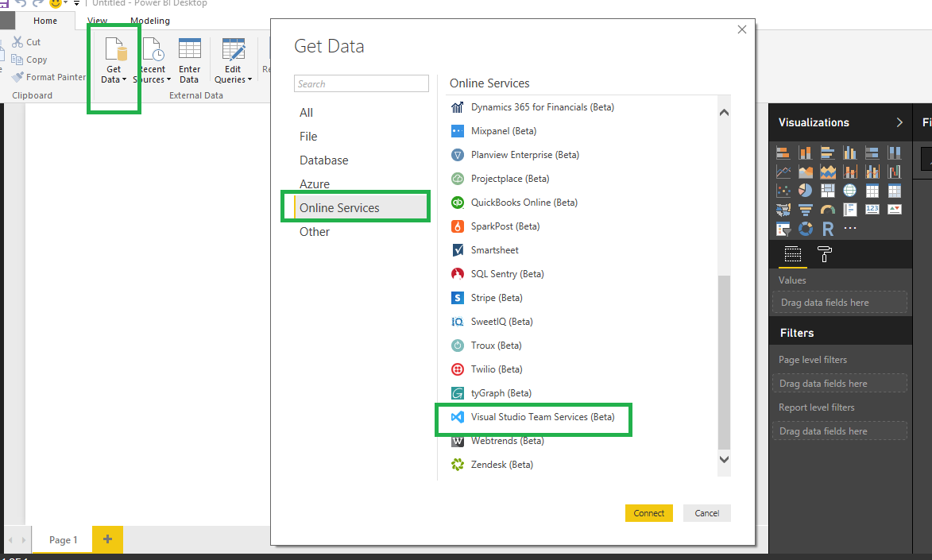Open the Recent Sources dropdown
The width and height of the screenshot is (932, 560).
pyautogui.click(x=153, y=60)
